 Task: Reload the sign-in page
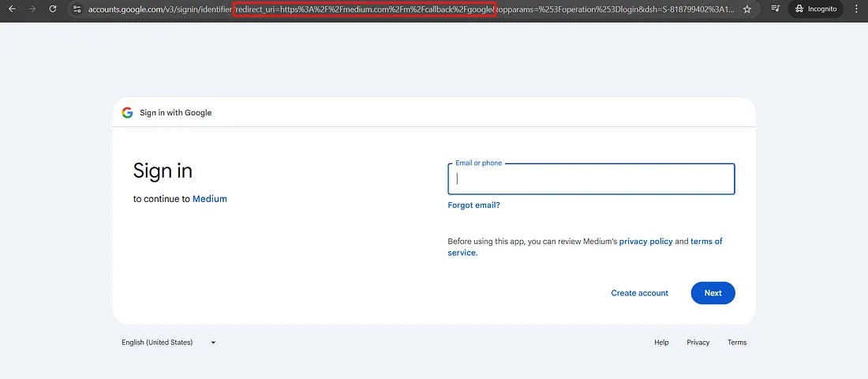click(53, 9)
